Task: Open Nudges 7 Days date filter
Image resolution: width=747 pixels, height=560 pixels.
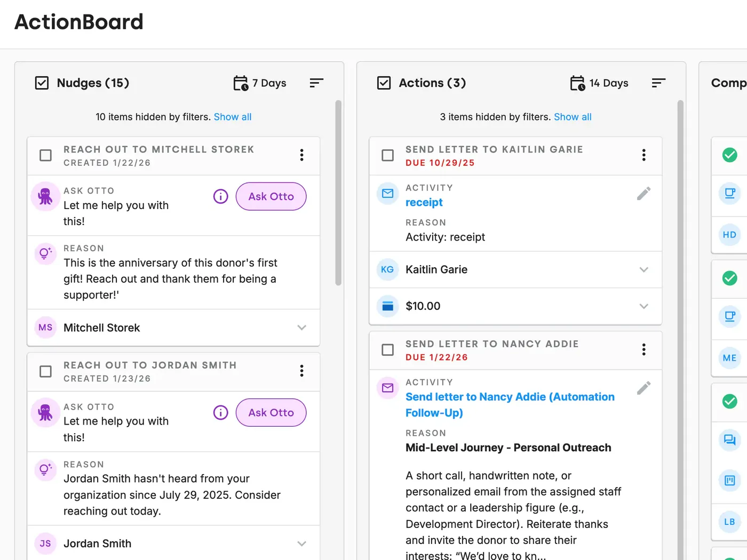Action: 260,83
